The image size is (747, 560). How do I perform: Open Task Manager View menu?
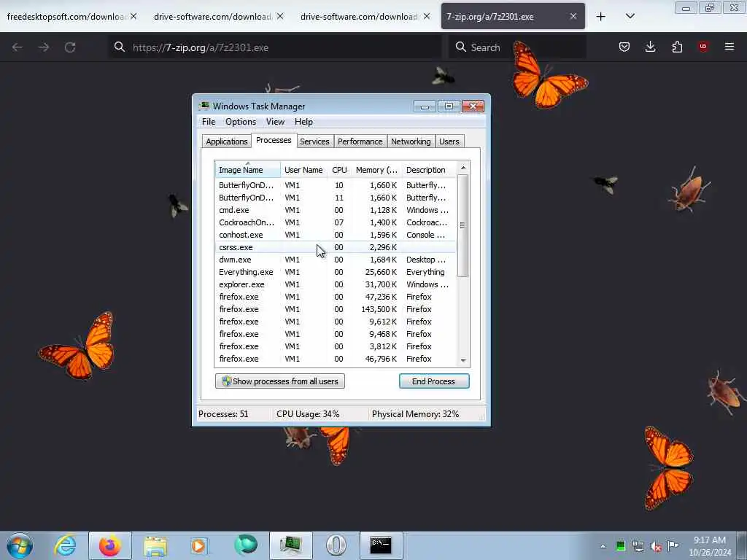point(275,122)
